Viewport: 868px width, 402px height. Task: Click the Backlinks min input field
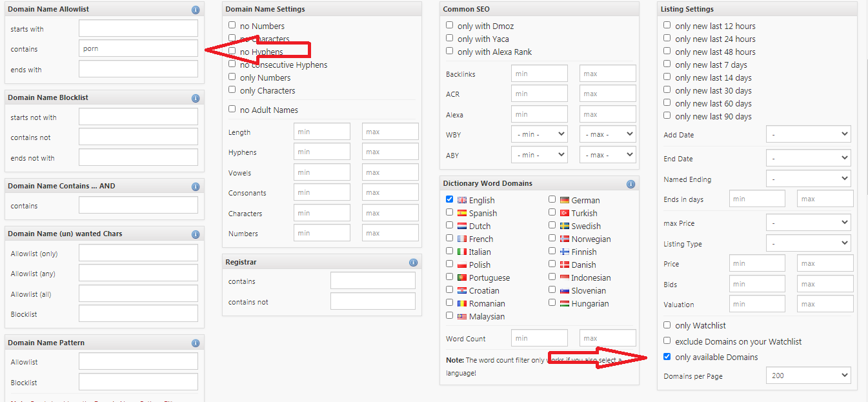pos(540,74)
